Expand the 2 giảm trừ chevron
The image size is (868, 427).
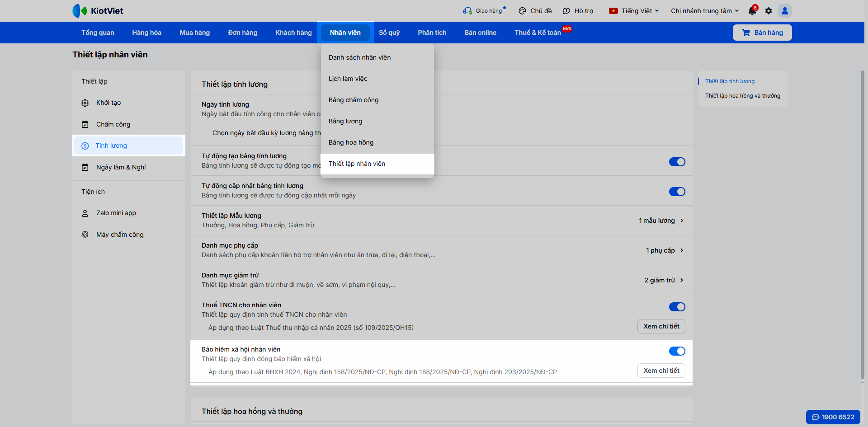point(682,280)
